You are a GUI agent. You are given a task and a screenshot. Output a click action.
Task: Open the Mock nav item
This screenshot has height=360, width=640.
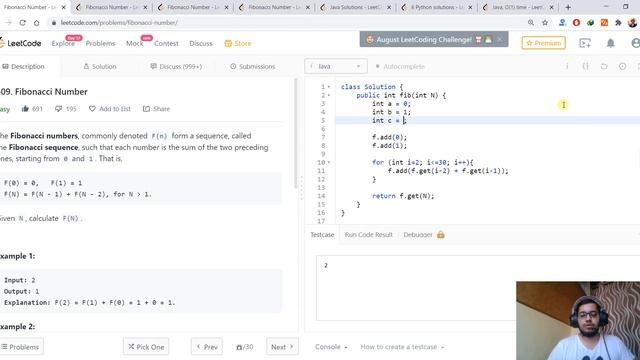click(135, 43)
